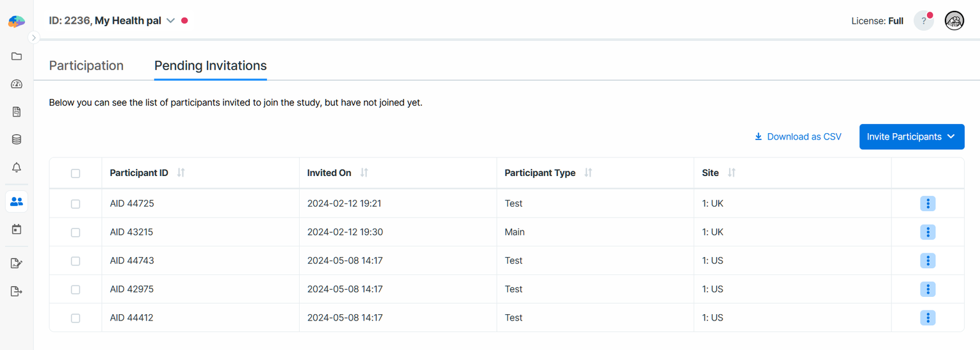The width and height of the screenshot is (980, 350).
Task: Open the Invite Participants dropdown
Action: pyautogui.click(x=911, y=136)
